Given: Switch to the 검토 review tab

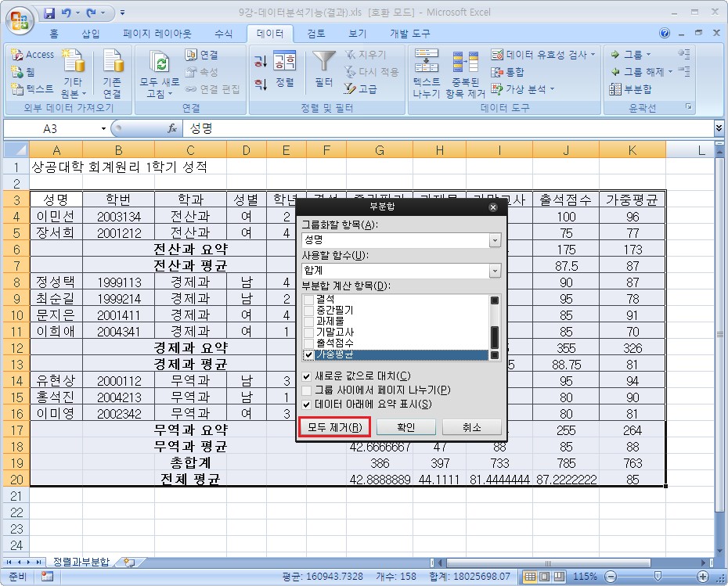Looking at the screenshot, I should click(x=316, y=34).
